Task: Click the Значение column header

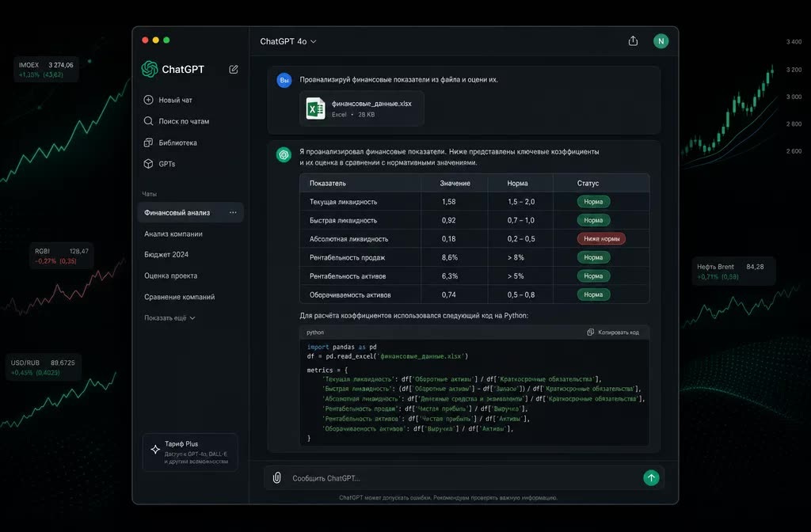Action: [x=455, y=183]
